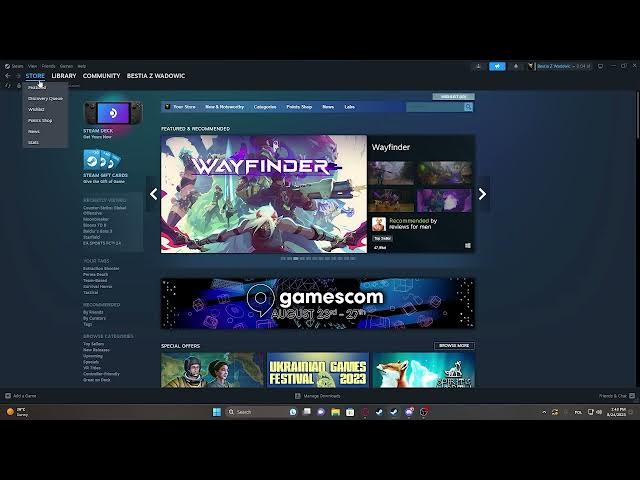Open New Releases in browse categories
The width and height of the screenshot is (640, 480).
(96, 350)
